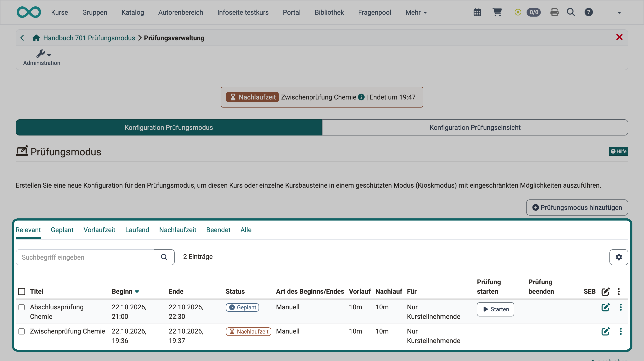The width and height of the screenshot is (644, 361).
Task: Click the 0/0 chat counter badge
Action: pyautogui.click(x=533, y=12)
